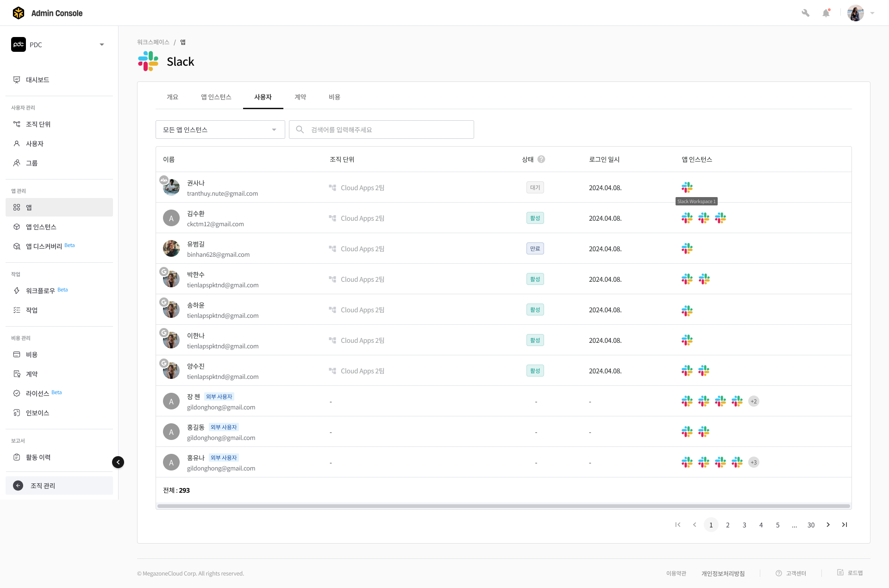Select the 사용자 tab
This screenshot has width=889, height=588.
263,97
